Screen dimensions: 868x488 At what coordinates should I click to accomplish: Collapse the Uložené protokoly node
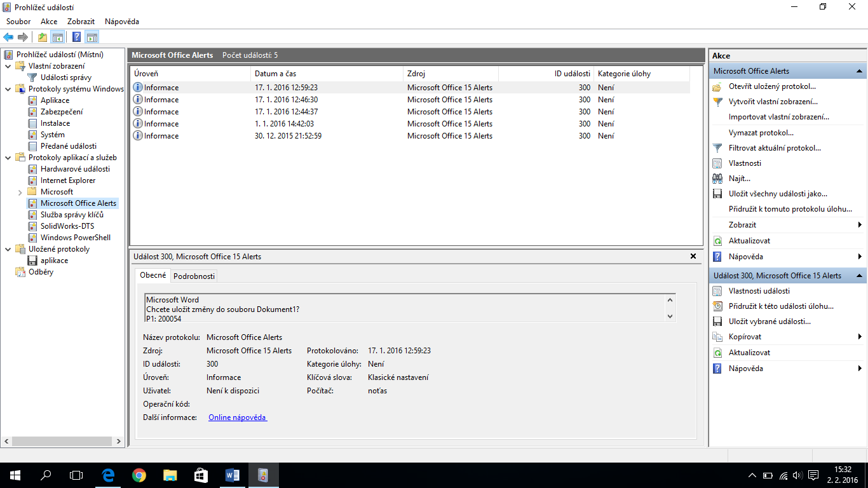click(x=8, y=249)
